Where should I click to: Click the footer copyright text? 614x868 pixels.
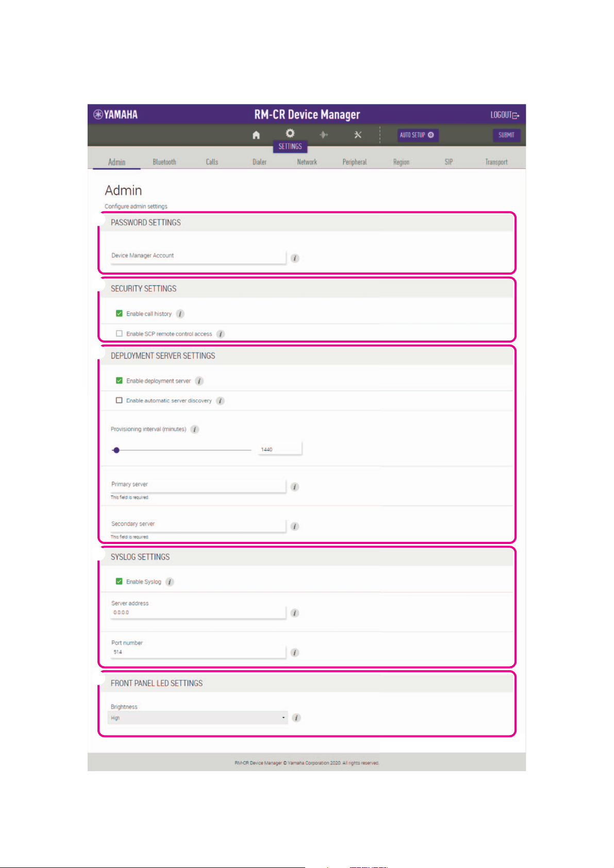tap(307, 763)
